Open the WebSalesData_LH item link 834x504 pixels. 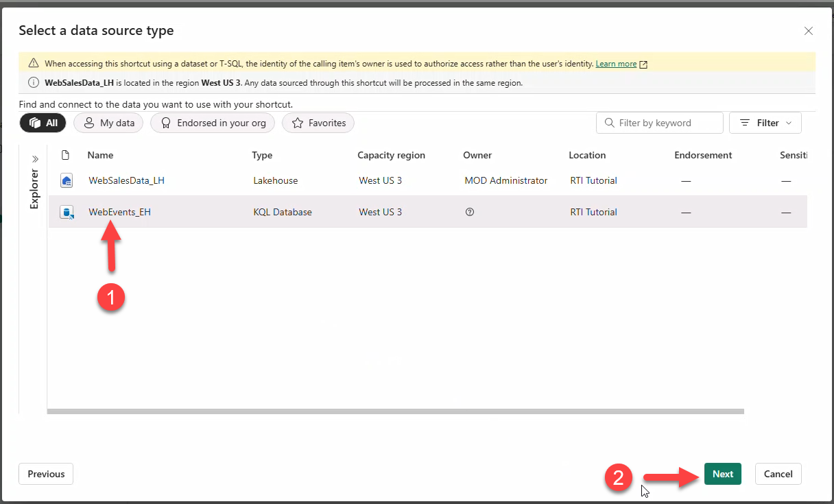(126, 180)
